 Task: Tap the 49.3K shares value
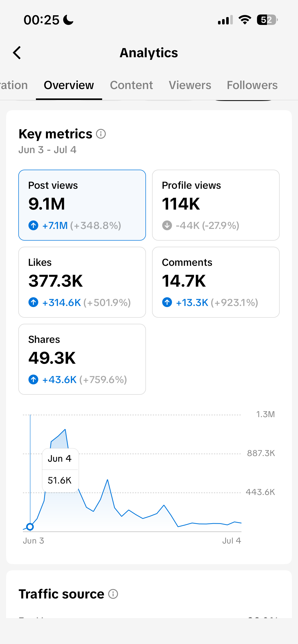pos(52,358)
